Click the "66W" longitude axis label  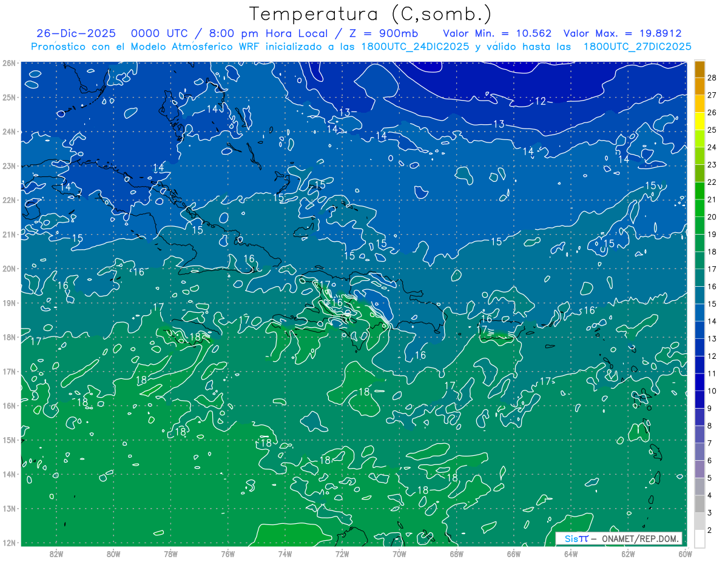coord(514,554)
